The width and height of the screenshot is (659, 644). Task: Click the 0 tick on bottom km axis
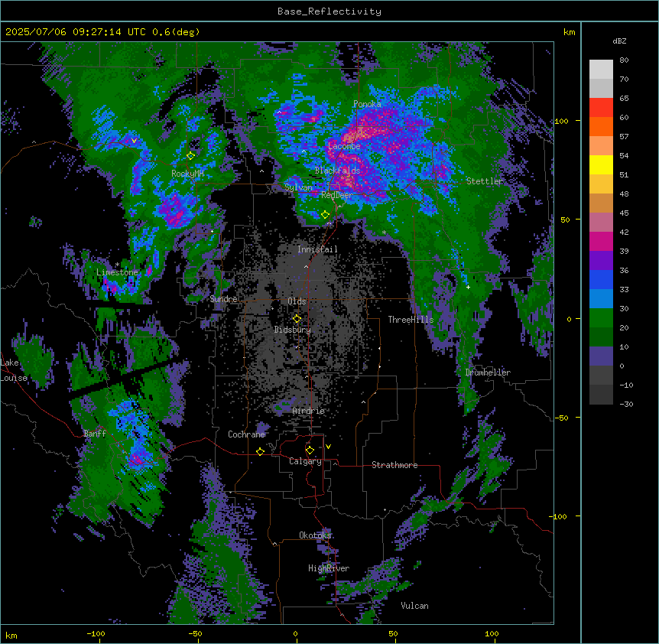tap(295, 633)
